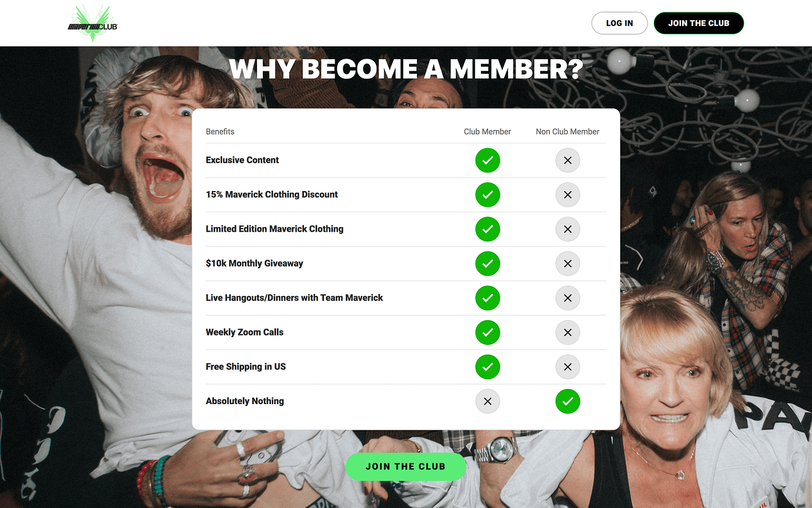This screenshot has height=508, width=812.
Task: Click X icon in 15% Clothing Discount row
Action: [568, 194]
